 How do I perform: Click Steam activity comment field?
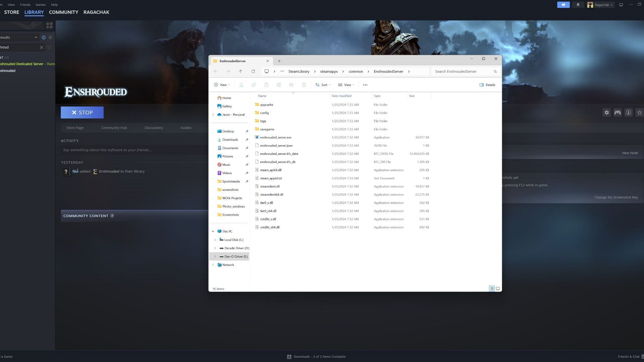coord(134,150)
